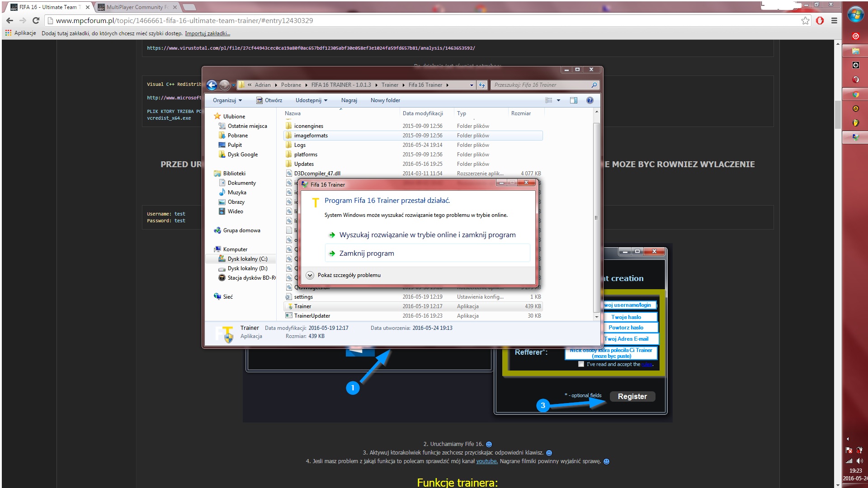Open Explorer help question mark icon
The height and width of the screenshot is (488, 868).
590,100
